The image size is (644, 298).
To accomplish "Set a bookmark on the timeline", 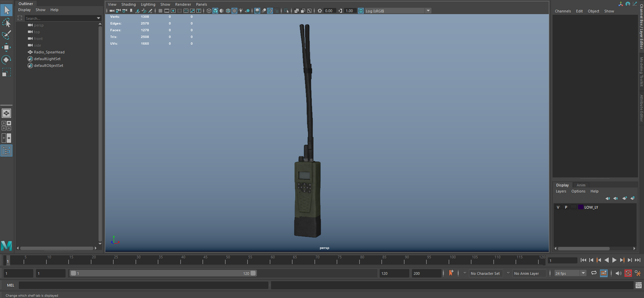I will point(451,273).
